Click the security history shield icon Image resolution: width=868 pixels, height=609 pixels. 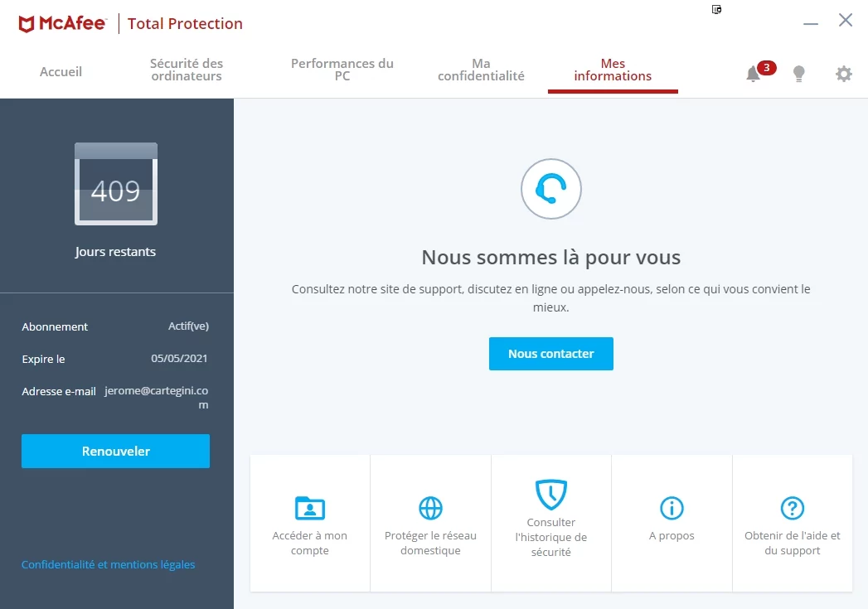coord(550,494)
